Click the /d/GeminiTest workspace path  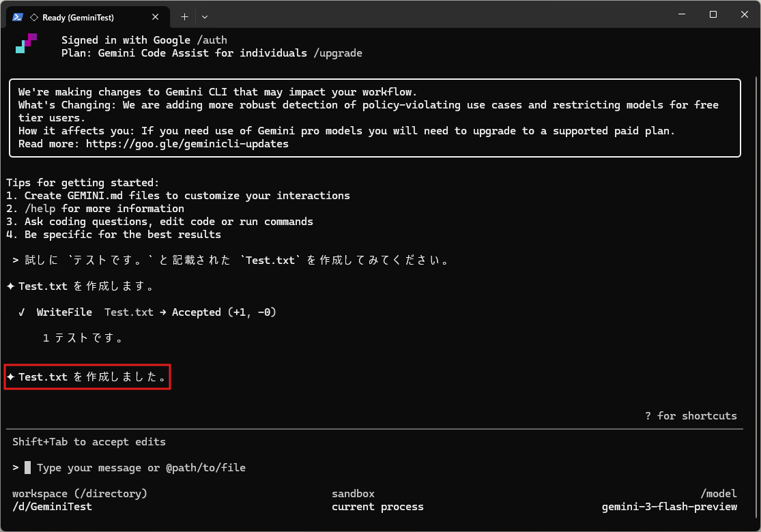click(52, 507)
